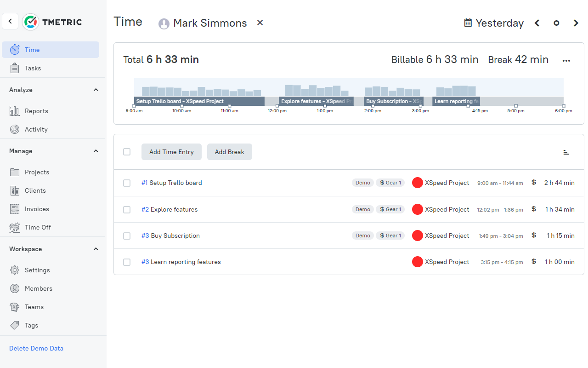Check the select-all checkbox above the entries
588x368 pixels.
(x=127, y=151)
